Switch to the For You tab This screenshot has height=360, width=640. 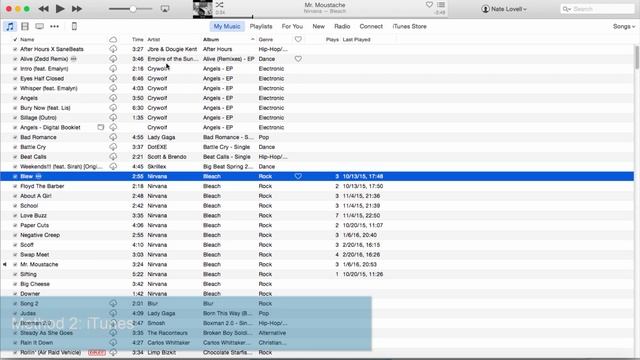pyautogui.click(x=292, y=27)
